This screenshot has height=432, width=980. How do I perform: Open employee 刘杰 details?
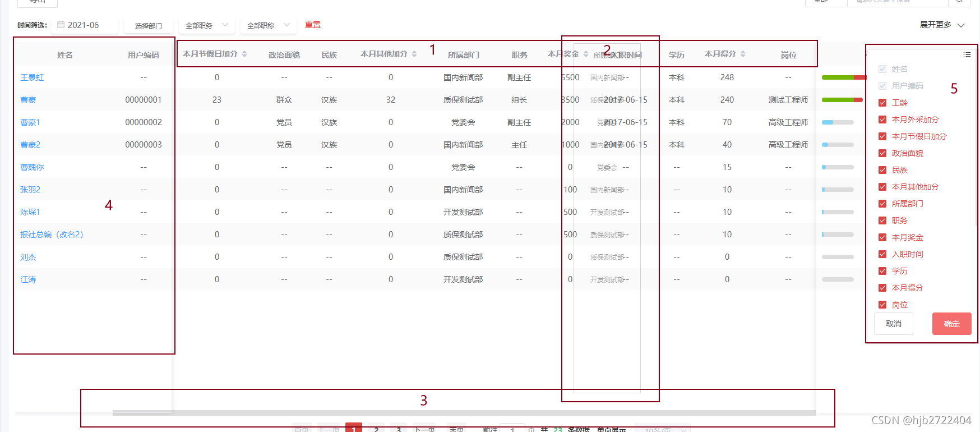coord(28,257)
